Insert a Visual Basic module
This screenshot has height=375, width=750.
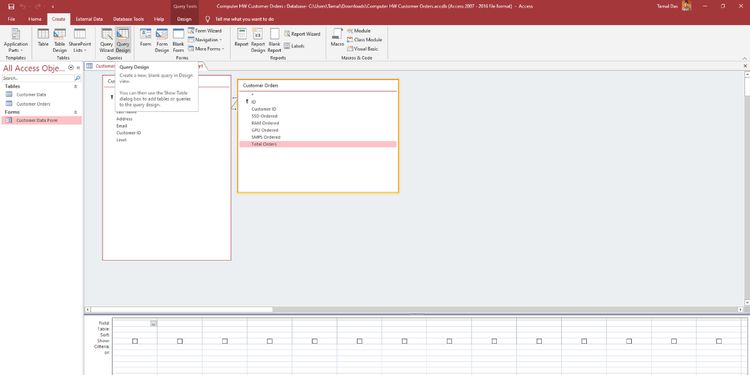(363, 49)
